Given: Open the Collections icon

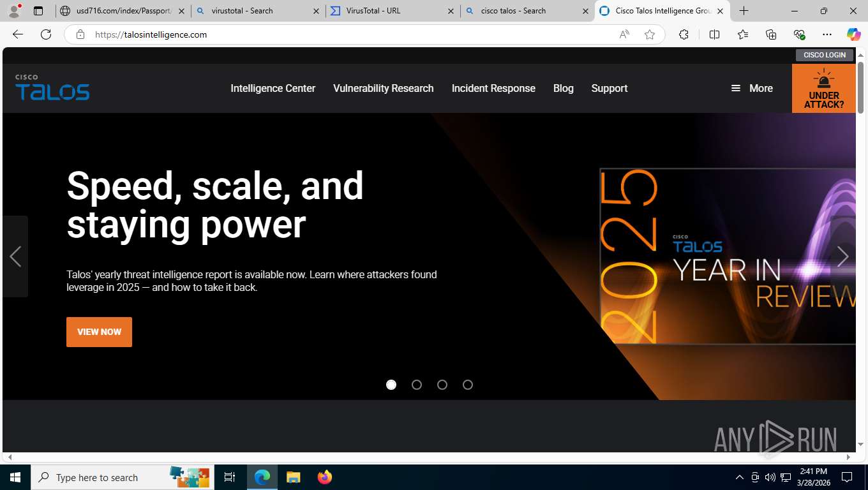Looking at the screenshot, I should click(771, 34).
